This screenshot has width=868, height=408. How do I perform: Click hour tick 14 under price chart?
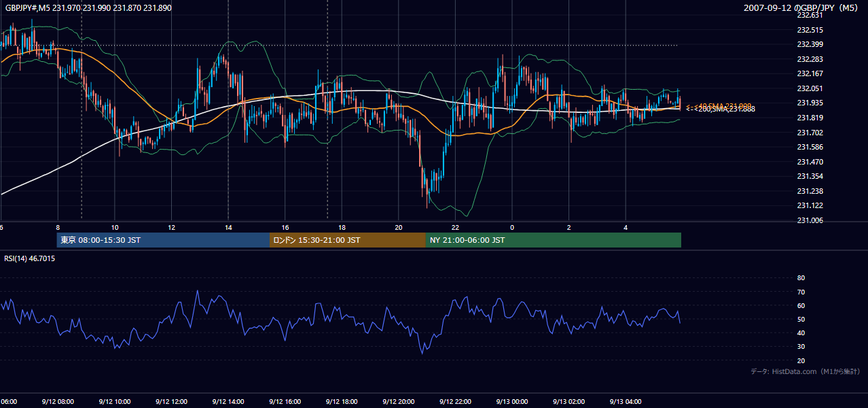(x=228, y=228)
